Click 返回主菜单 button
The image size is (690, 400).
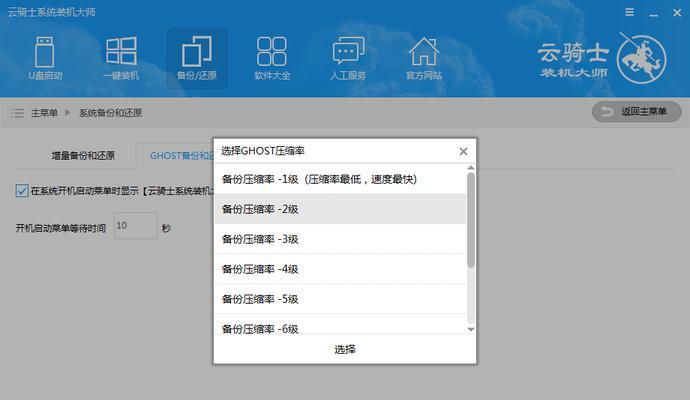click(x=636, y=112)
